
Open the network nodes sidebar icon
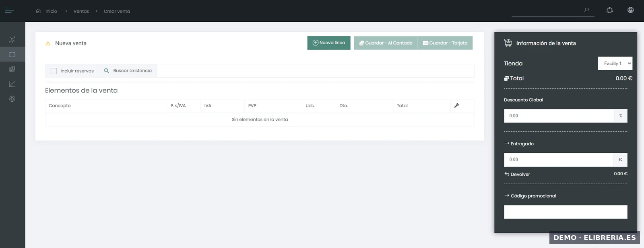point(12,39)
